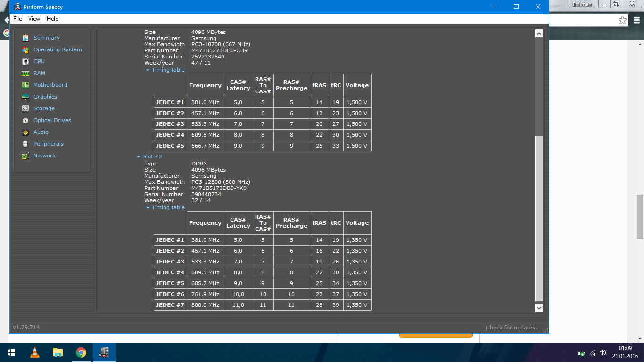This screenshot has height=362, width=644.
Task: Open the Storage drive icon
Action: pyautogui.click(x=25, y=108)
